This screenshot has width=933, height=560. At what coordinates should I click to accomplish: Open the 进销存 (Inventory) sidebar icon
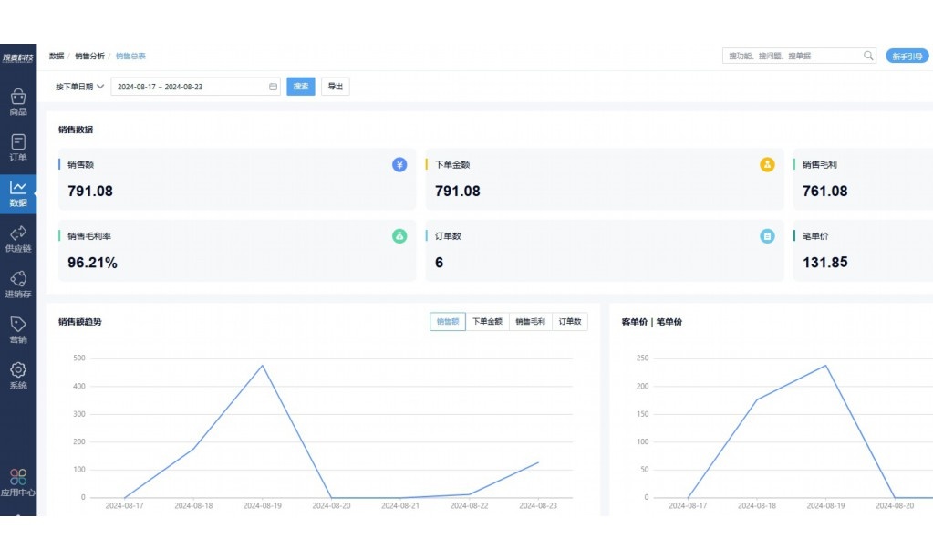(18, 279)
